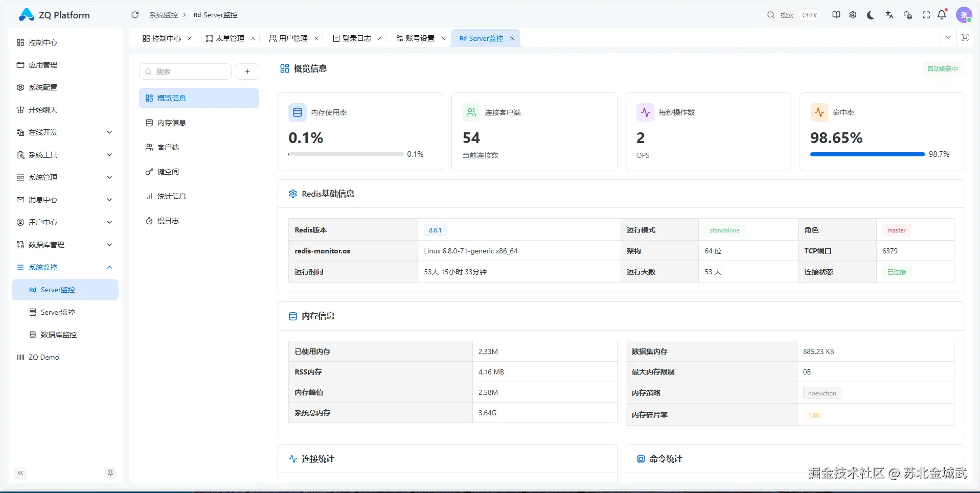
Task: Open the notifications bell
Action: (x=942, y=15)
